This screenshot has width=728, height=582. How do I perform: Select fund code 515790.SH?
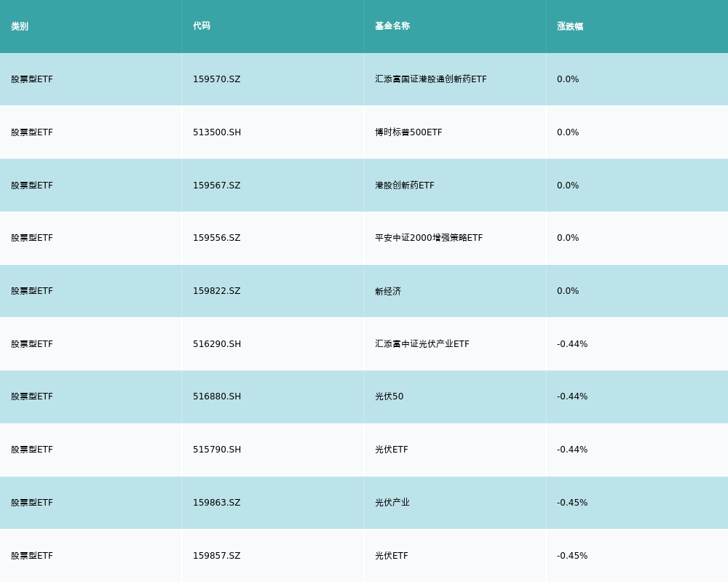click(x=217, y=450)
